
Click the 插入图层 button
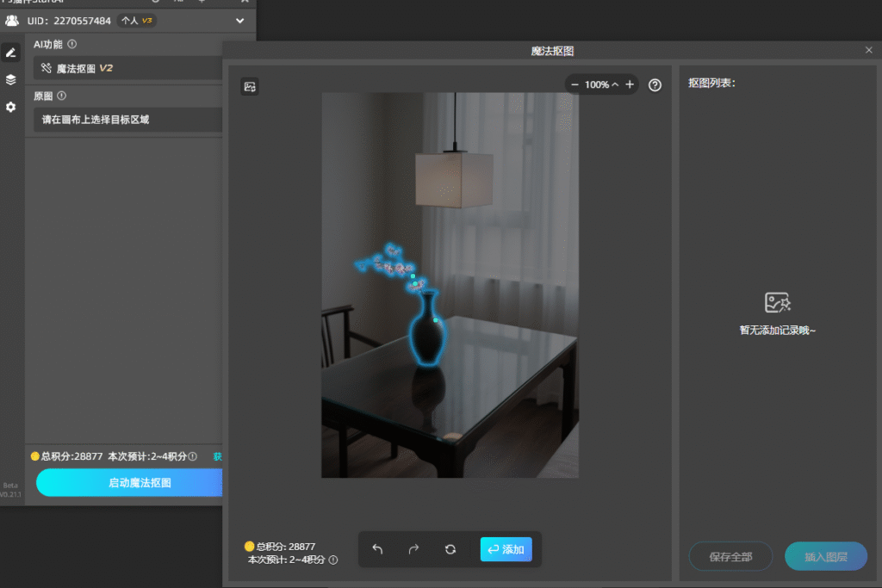(825, 557)
